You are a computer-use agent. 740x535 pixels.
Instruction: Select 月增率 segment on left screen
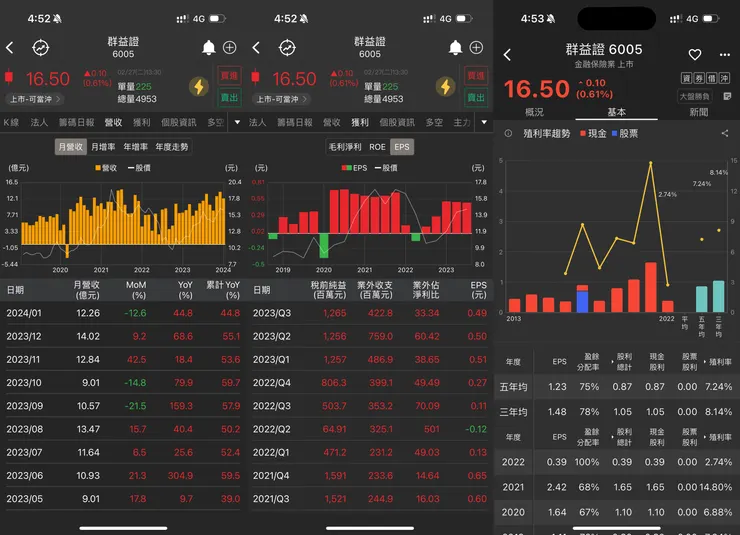(x=103, y=147)
